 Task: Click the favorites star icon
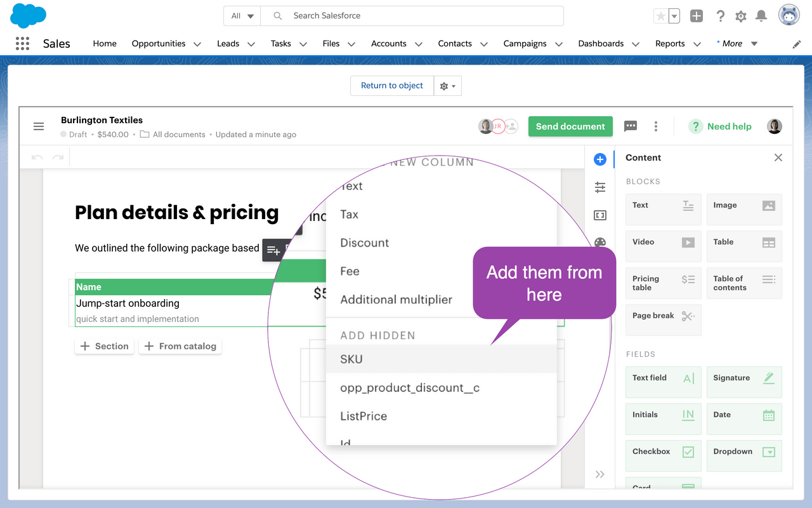[x=660, y=16]
